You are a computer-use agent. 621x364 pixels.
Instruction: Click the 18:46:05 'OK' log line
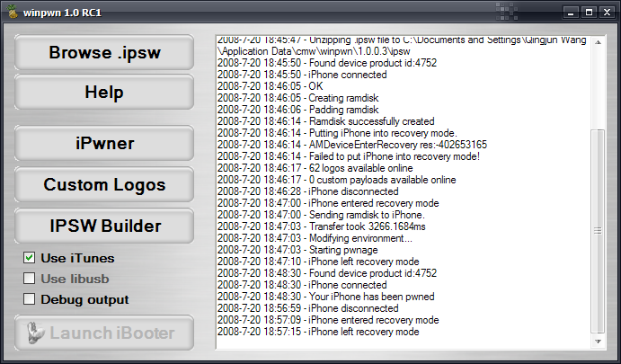coord(271,86)
